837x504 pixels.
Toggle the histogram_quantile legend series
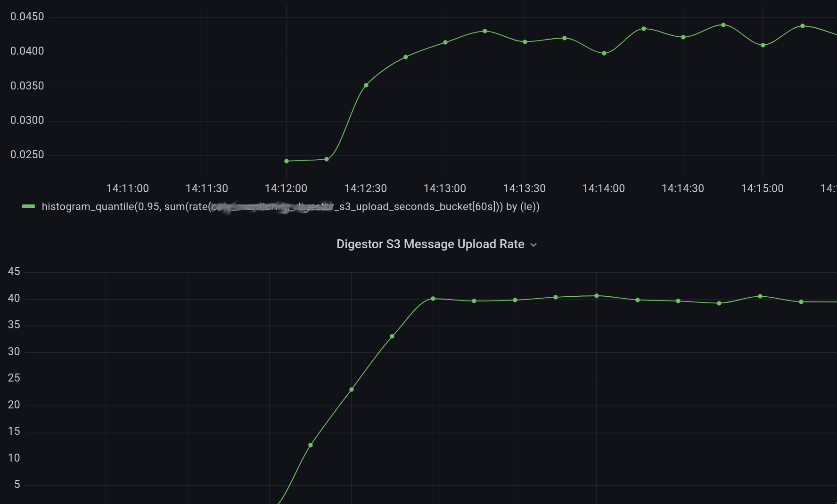(290, 206)
